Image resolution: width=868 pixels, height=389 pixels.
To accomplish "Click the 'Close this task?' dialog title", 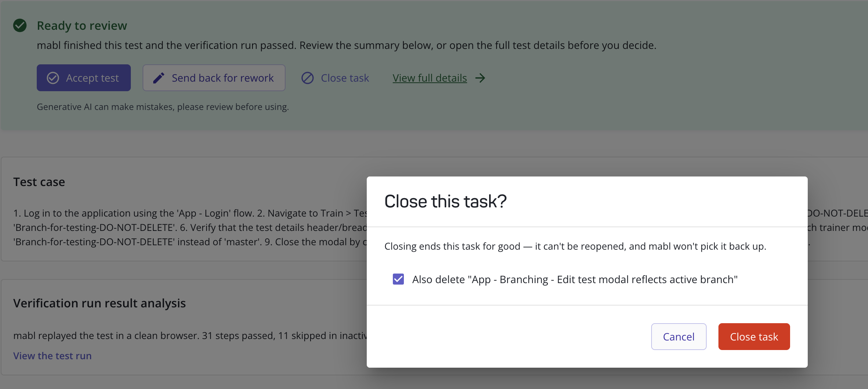I will (x=445, y=201).
